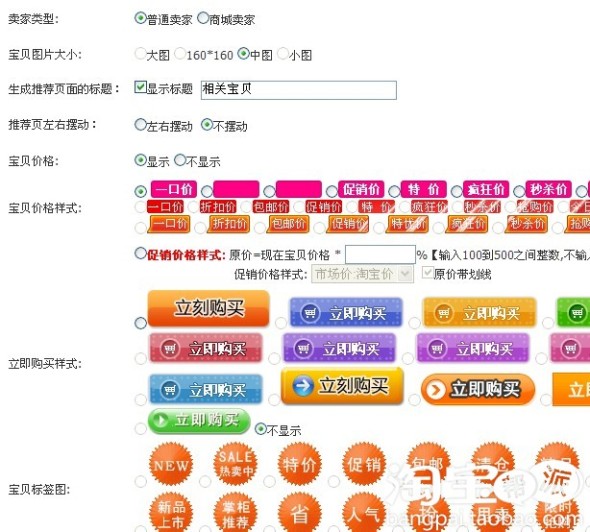Open the 市场价 淘宝价 dropdown
Screen dimensions: 590x532
pos(362,274)
